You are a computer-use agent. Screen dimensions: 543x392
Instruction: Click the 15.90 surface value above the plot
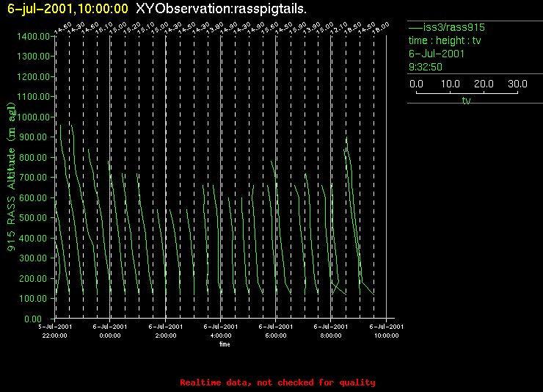(298, 27)
